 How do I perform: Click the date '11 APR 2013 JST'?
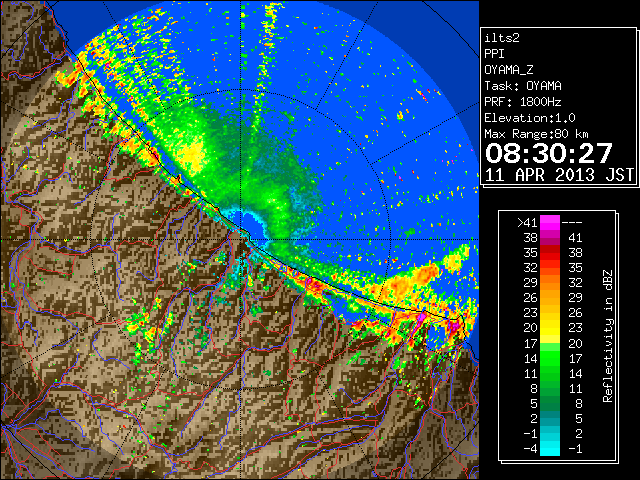[x=559, y=175]
